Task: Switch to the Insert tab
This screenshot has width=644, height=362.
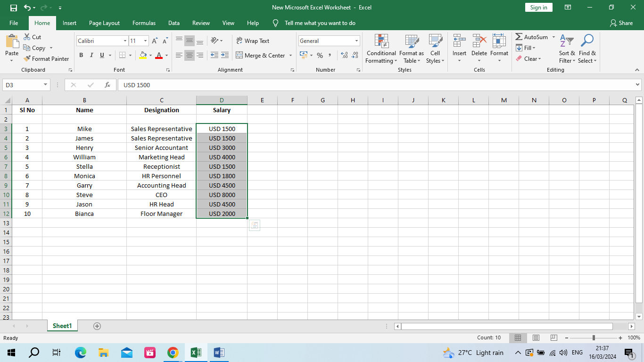Action: tap(69, 23)
